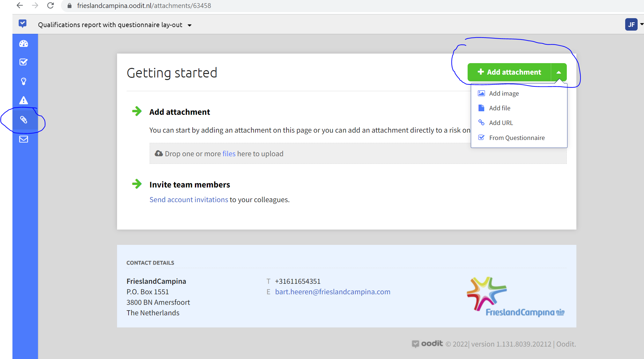Open the warning triangle risks icon in sidebar
Image resolution: width=644 pixels, height=359 pixels.
[x=24, y=100]
